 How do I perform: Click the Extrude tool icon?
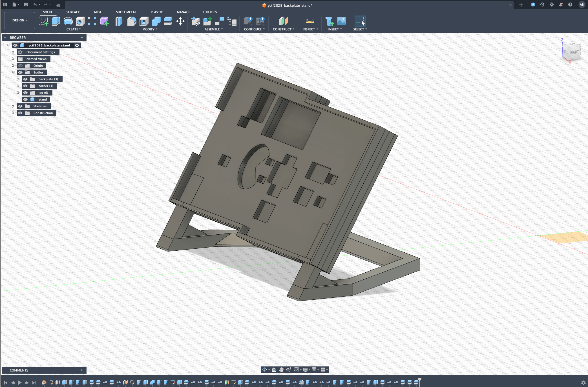56,21
